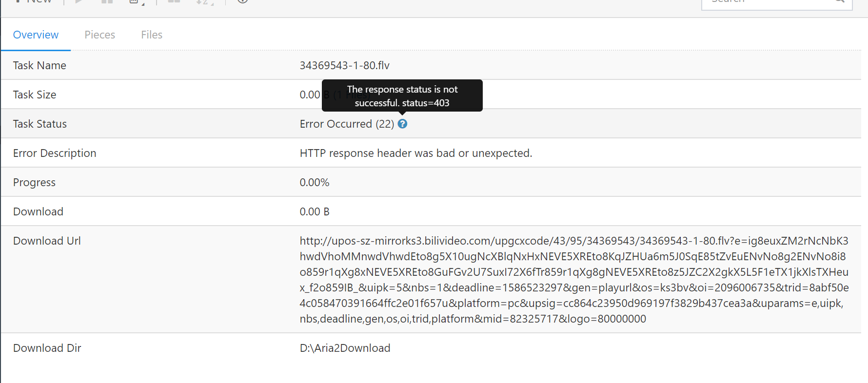Click the help icon next to Error Occurred
This screenshot has width=868, height=383.
point(402,124)
